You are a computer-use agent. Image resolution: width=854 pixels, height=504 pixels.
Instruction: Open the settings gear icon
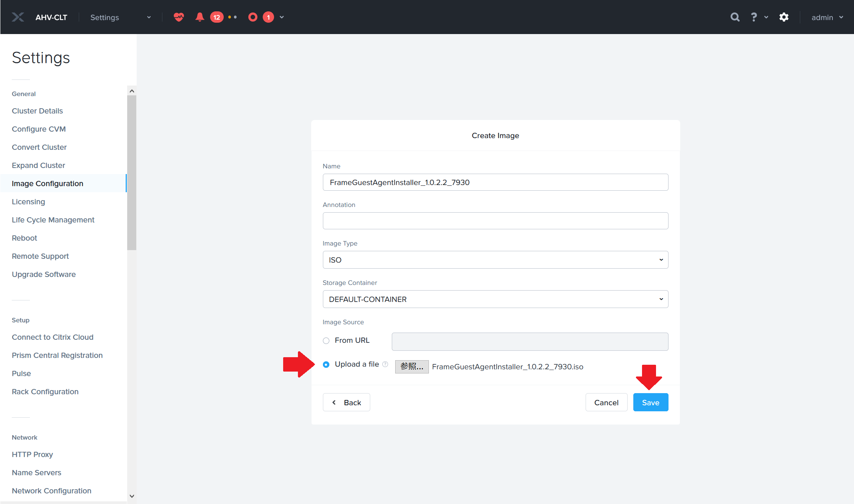pyautogui.click(x=784, y=17)
